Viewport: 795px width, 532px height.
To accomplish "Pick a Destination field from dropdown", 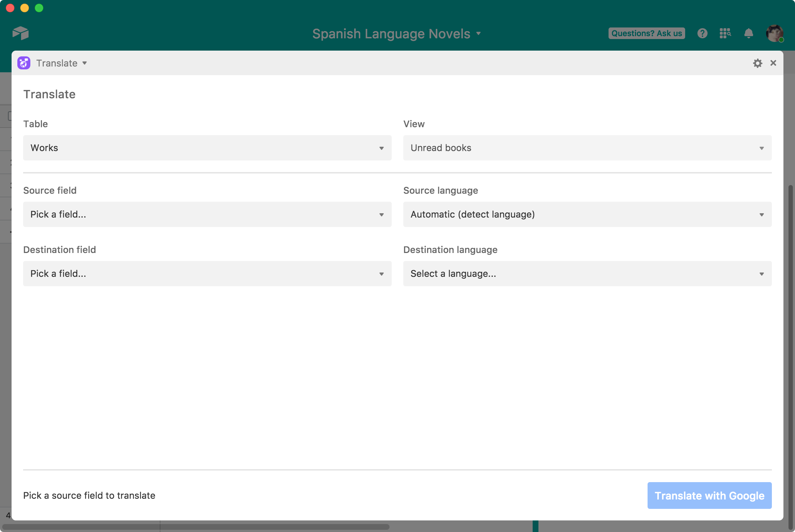I will [207, 274].
